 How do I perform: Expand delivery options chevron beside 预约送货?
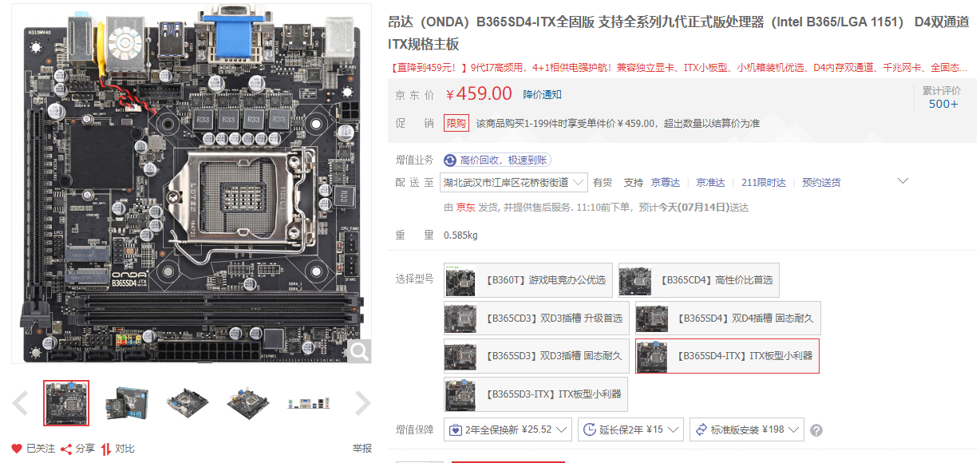(x=903, y=181)
